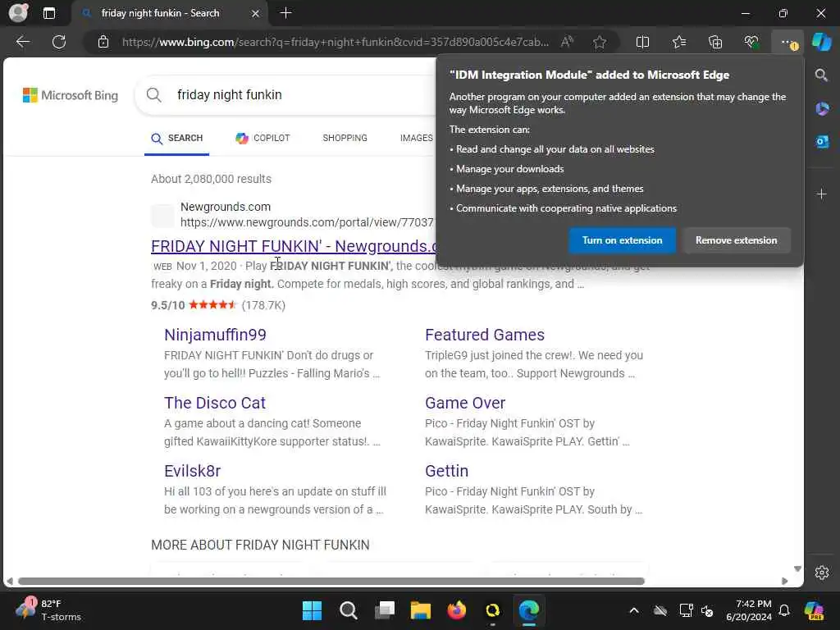Open sidebar settings gear icon
This screenshot has width=840, height=630.
[x=822, y=572]
